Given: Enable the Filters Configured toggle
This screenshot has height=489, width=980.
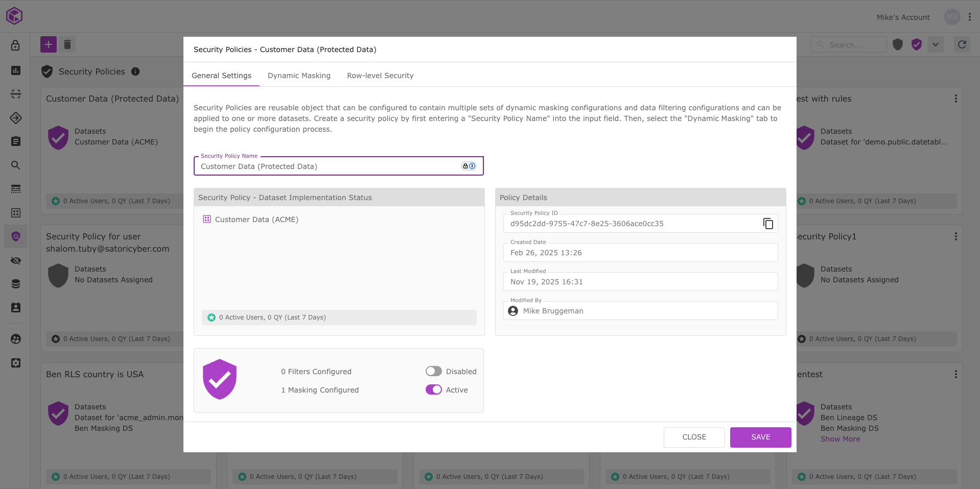Looking at the screenshot, I should click(x=433, y=371).
